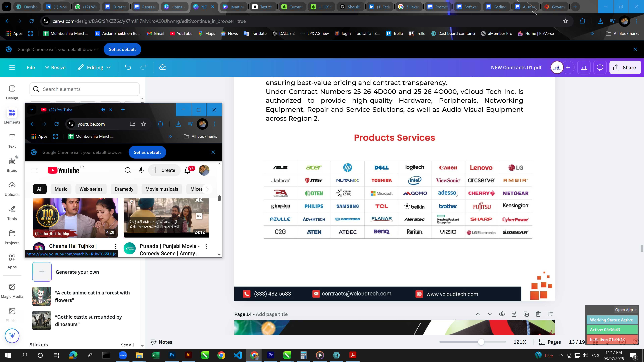Select the Dramedy chip on YouTube
The width and height of the screenshot is (644, 362).
pos(124,189)
